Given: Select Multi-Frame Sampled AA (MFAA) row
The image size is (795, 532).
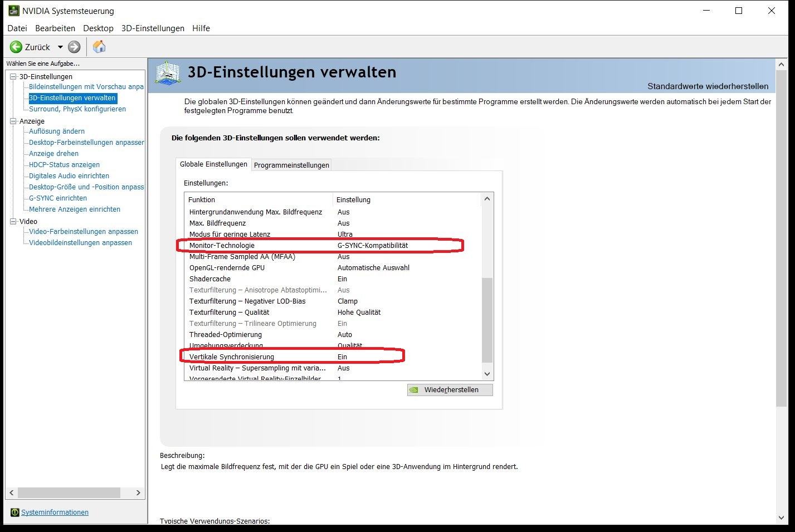Looking at the screenshot, I should [333, 257].
